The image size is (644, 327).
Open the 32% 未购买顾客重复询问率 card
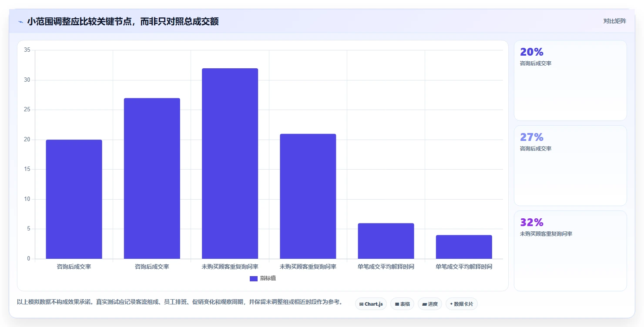click(x=570, y=251)
